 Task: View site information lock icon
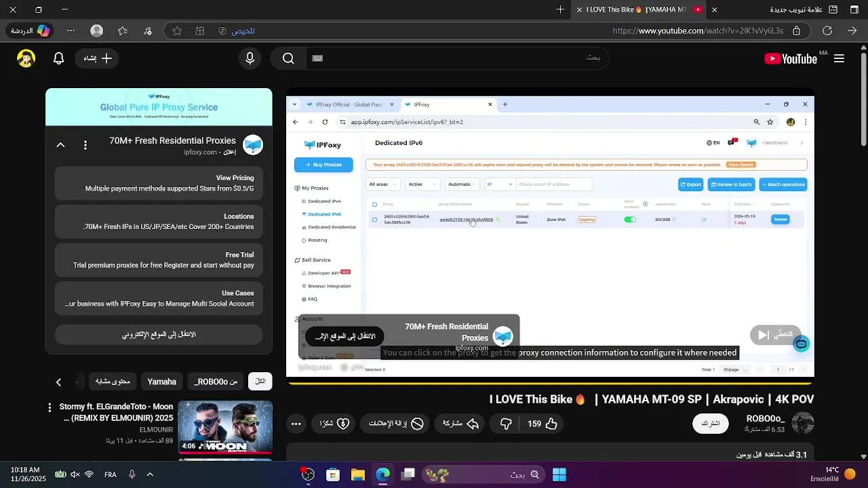[x=797, y=30]
